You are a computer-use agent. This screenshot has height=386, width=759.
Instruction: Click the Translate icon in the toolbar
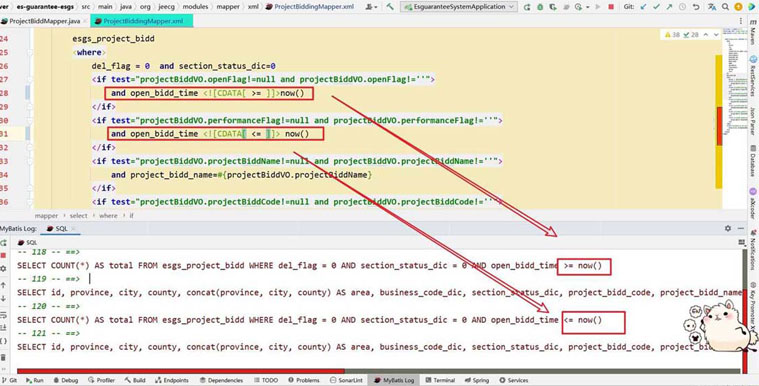coord(712,7)
